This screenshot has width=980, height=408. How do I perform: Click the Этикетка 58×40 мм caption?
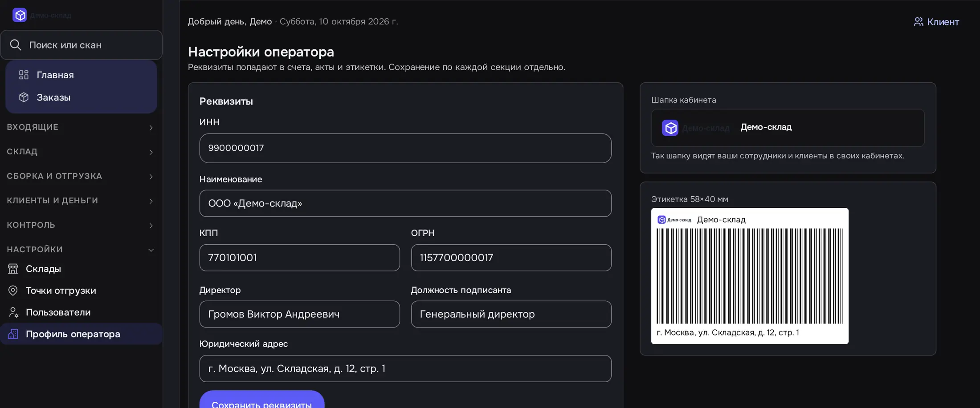coord(690,199)
